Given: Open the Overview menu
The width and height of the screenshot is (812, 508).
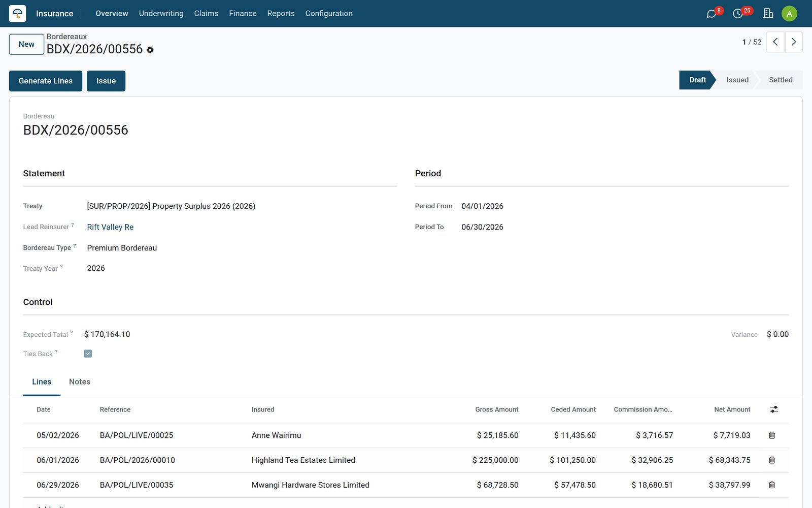Looking at the screenshot, I should (112, 14).
